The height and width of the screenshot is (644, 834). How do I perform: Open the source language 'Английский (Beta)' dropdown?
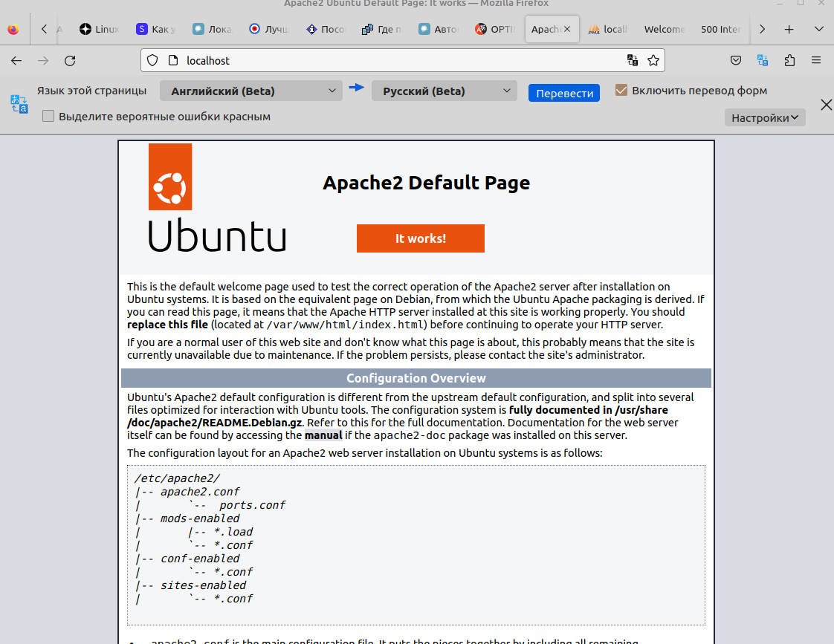pyautogui.click(x=251, y=91)
